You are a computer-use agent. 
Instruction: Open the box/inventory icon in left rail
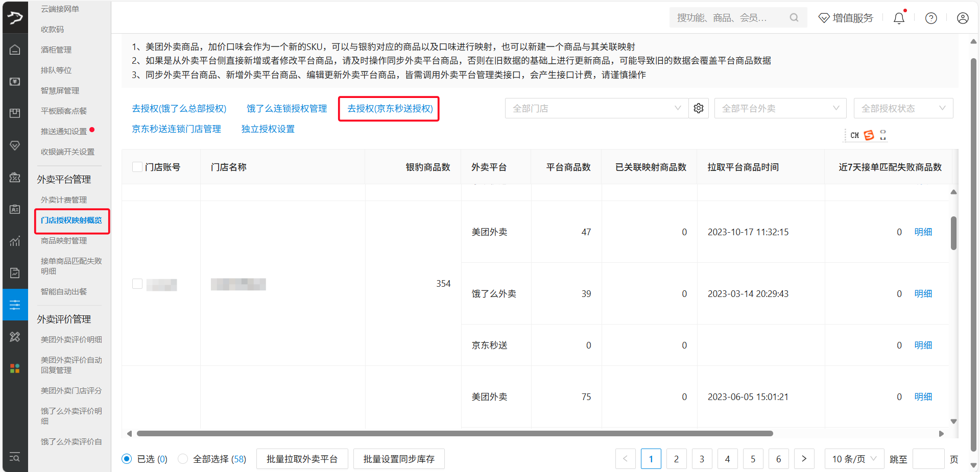pyautogui.click(x=15, y=113)
